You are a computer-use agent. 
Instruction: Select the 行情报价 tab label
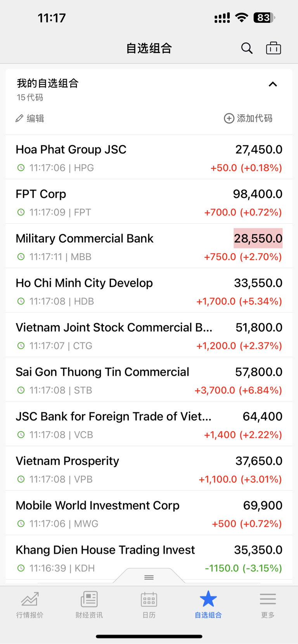[x=30, y=615]
